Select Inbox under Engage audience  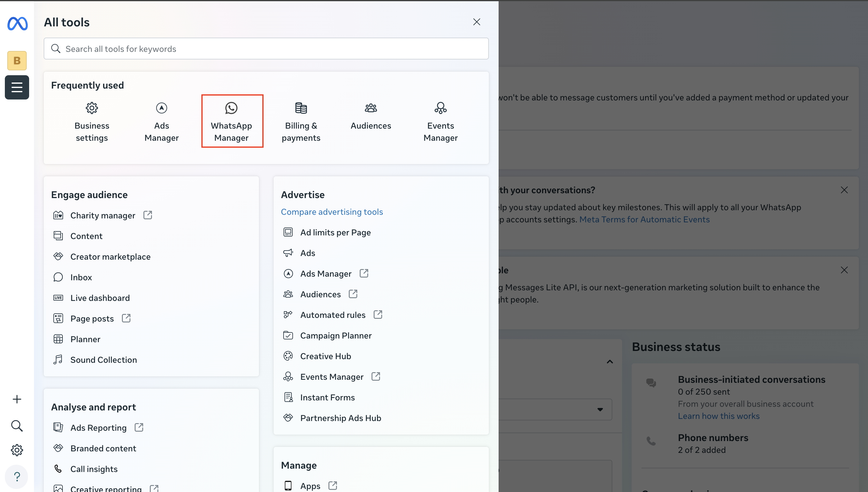(x=81, y=277)
